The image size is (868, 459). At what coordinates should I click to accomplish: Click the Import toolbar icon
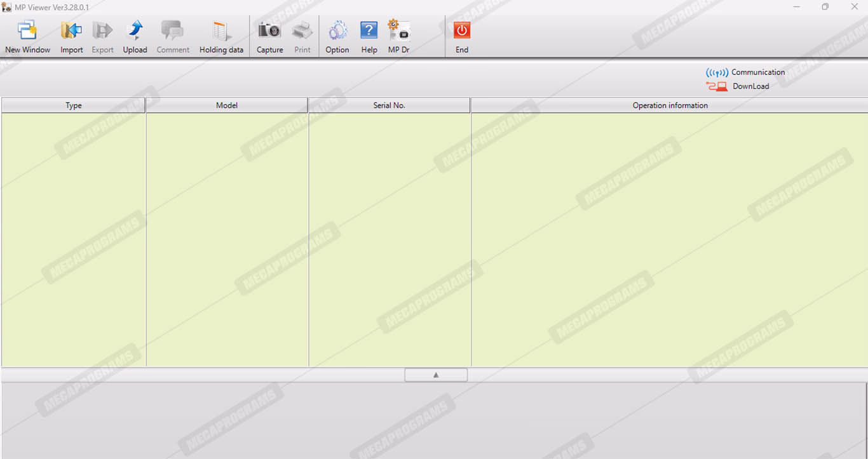(71, 30)
